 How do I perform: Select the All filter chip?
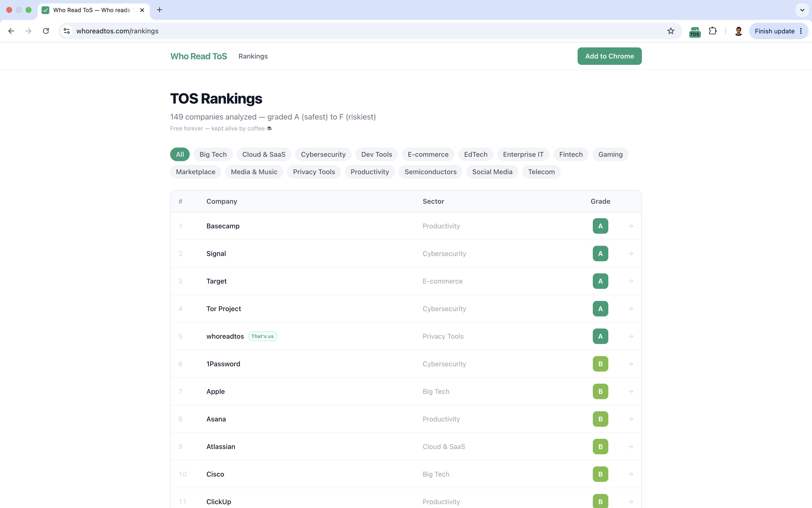180,154
